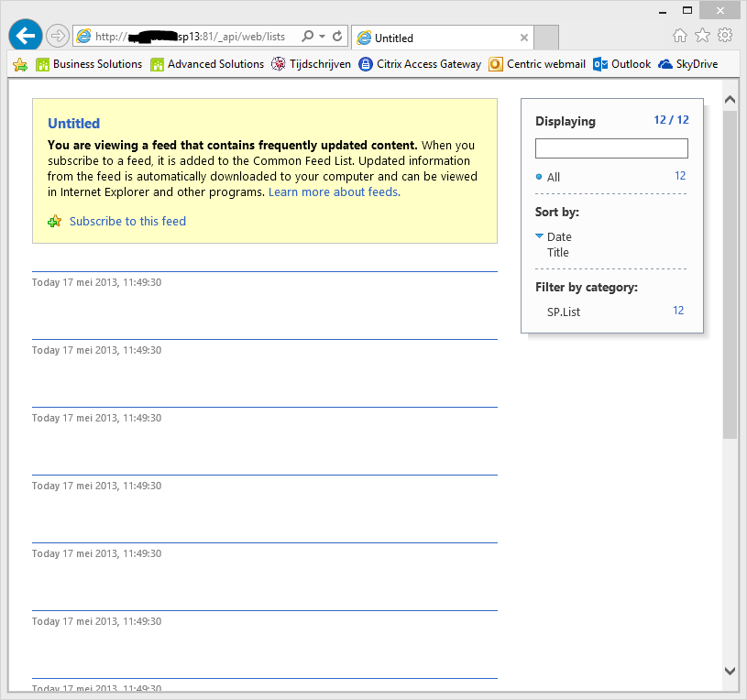The image size is (747, 700).
Task: Open Tijdschrijven favorite
Action: click(x=311, y=64)
